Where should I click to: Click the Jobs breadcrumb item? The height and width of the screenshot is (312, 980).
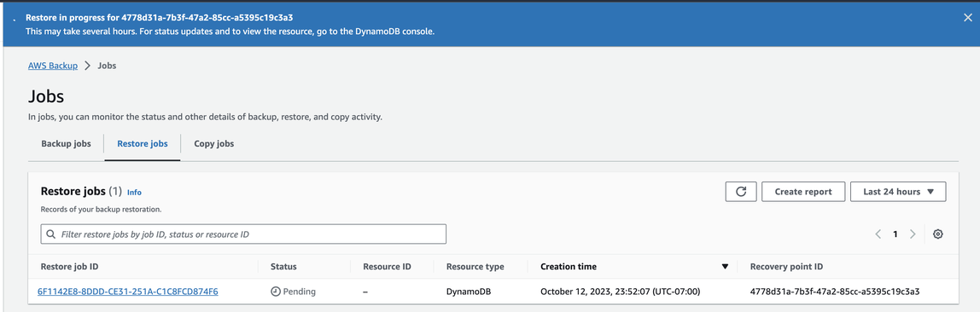pyautogui.click(x=107, y=66)
